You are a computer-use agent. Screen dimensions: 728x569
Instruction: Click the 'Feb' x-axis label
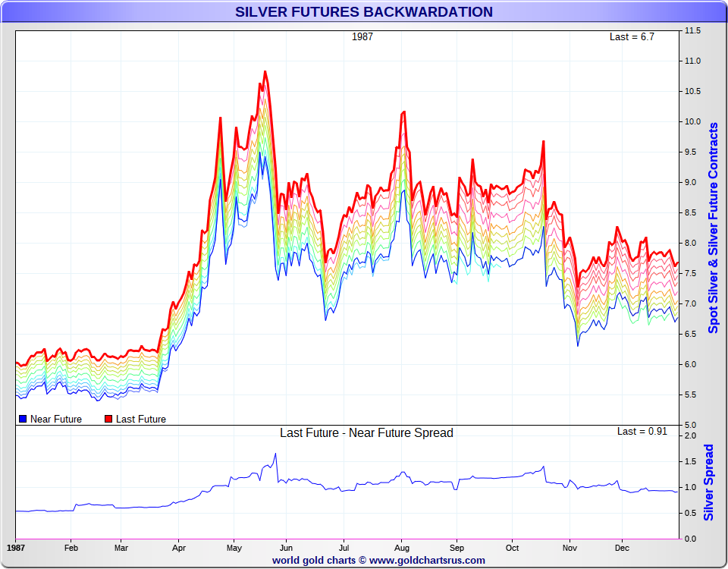point(71,548)
